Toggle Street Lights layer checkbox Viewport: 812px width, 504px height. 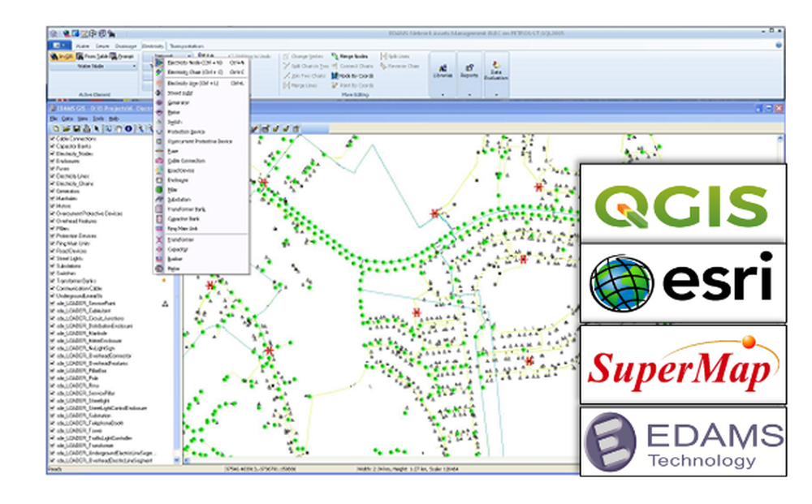tap(52, 258)
